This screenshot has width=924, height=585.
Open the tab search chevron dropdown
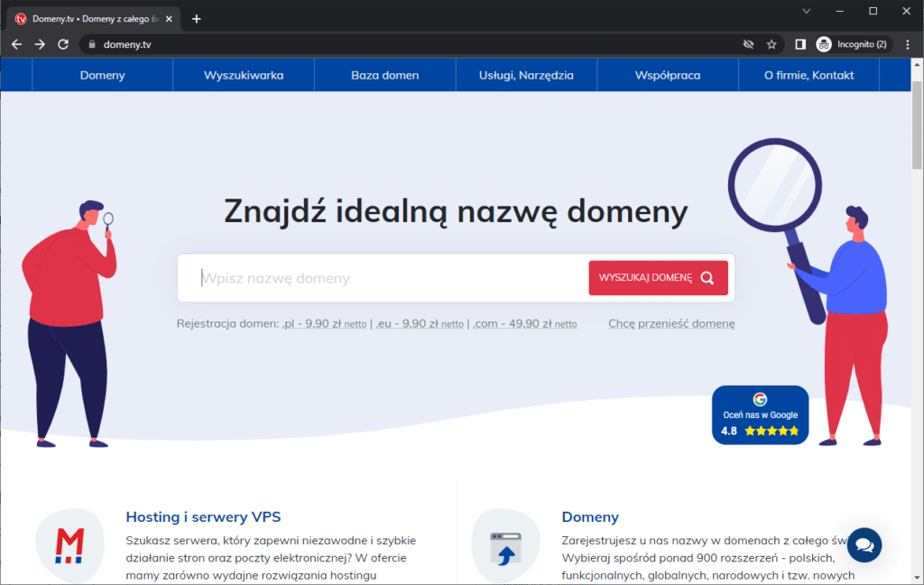pos(806,11)
